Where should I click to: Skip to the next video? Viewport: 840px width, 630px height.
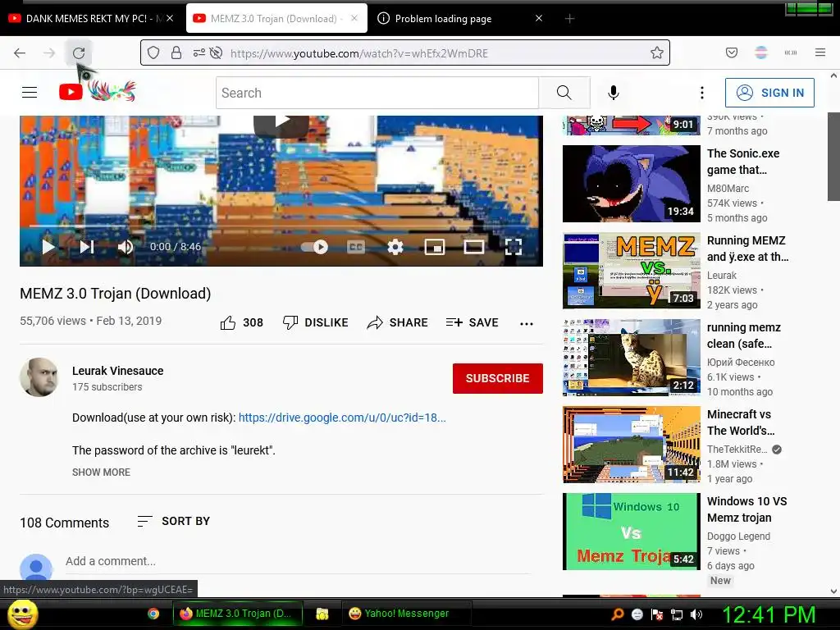pyautogui.click(x=87, y=246)
